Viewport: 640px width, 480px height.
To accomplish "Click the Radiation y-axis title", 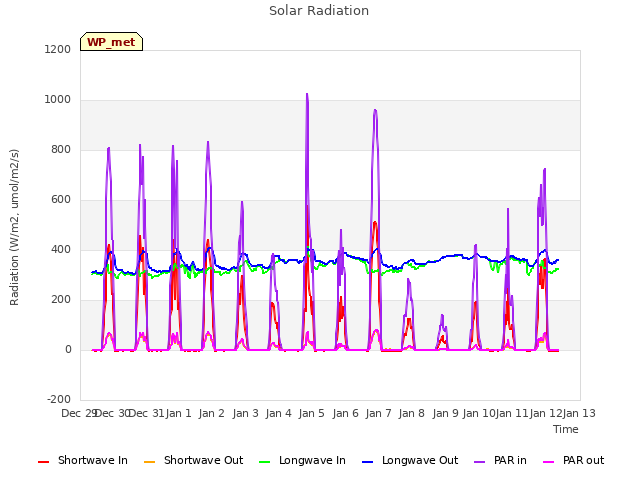I will (x=14, y=227).
